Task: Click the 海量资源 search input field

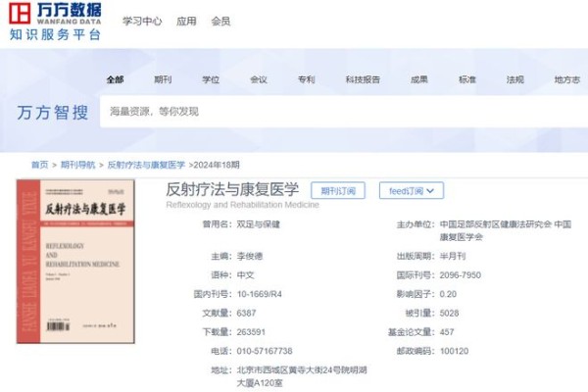Action: click(x=344, y=112)
